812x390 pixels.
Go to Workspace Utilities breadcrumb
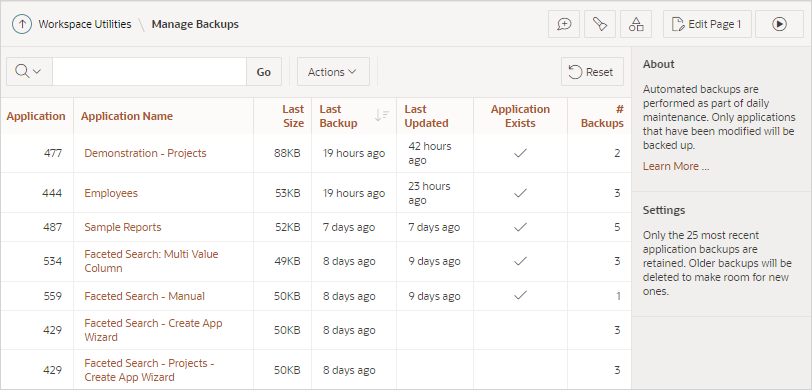pyautogui.click(x=85, y=24)
